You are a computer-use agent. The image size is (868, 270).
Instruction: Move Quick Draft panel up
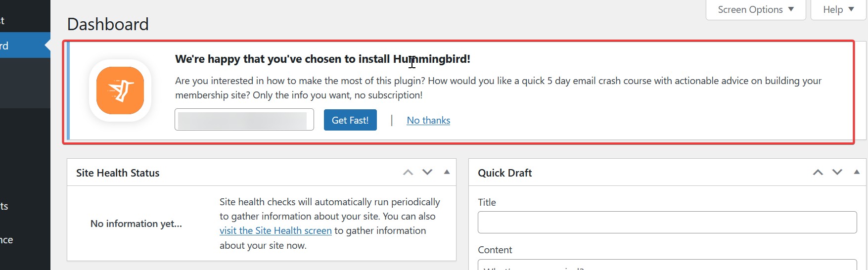[818, 173]
